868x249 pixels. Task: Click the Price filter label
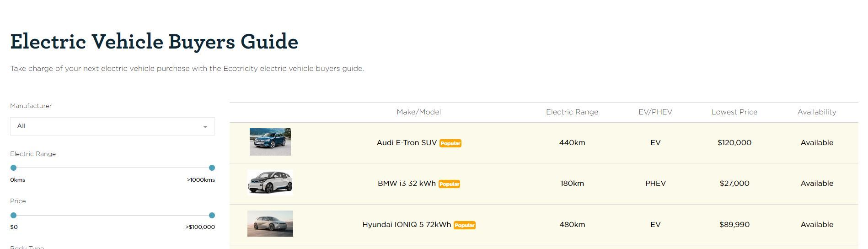tap(18, 201)
